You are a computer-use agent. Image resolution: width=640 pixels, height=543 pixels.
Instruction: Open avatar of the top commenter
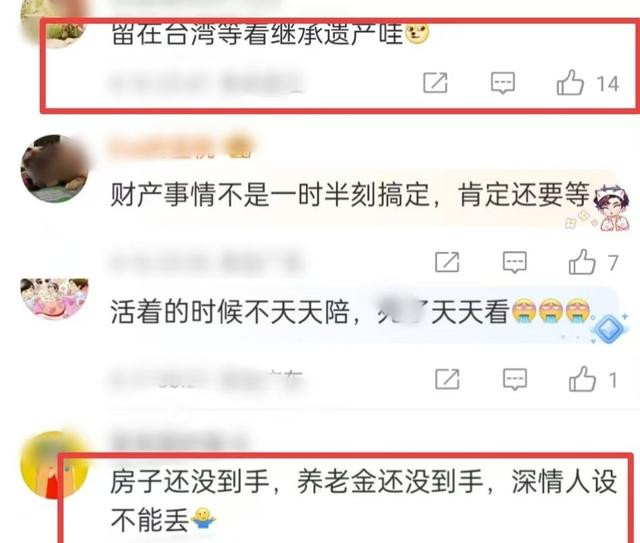click(x=55, y=23)
